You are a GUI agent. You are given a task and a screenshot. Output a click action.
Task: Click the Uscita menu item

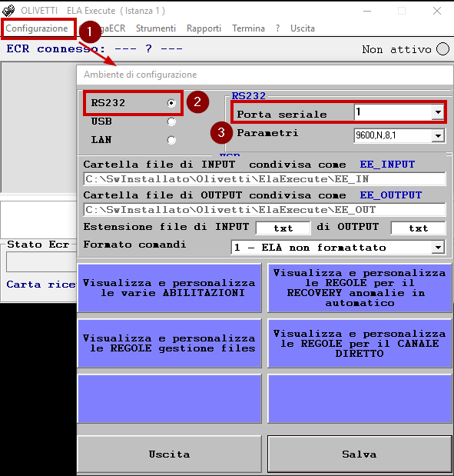[x=303, y=28]
